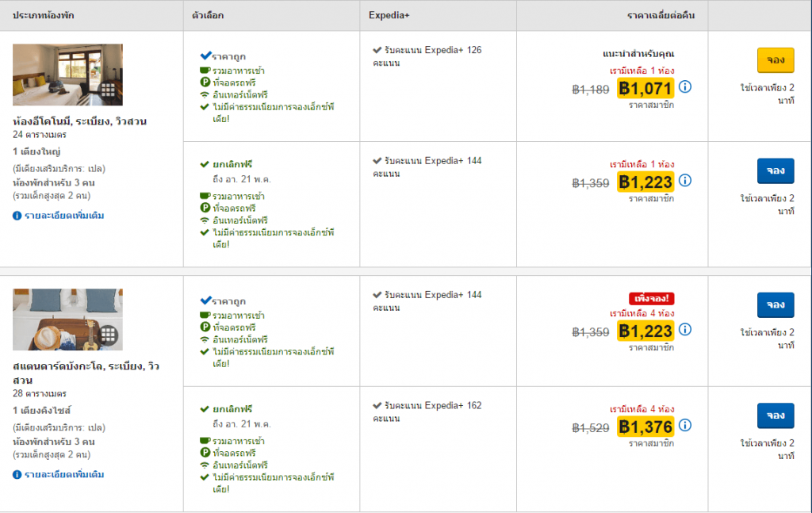The image size is (812, 513).
Task: Click free parking P icon in first option
Action: 205,82
